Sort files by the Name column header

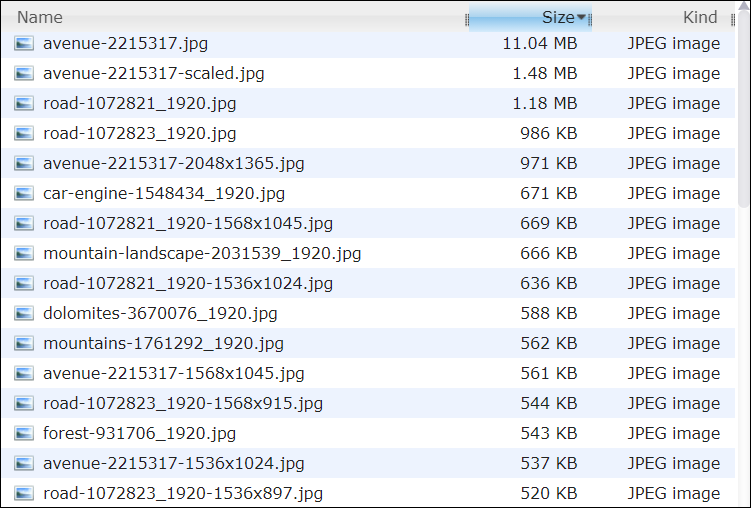click(234, 18)
